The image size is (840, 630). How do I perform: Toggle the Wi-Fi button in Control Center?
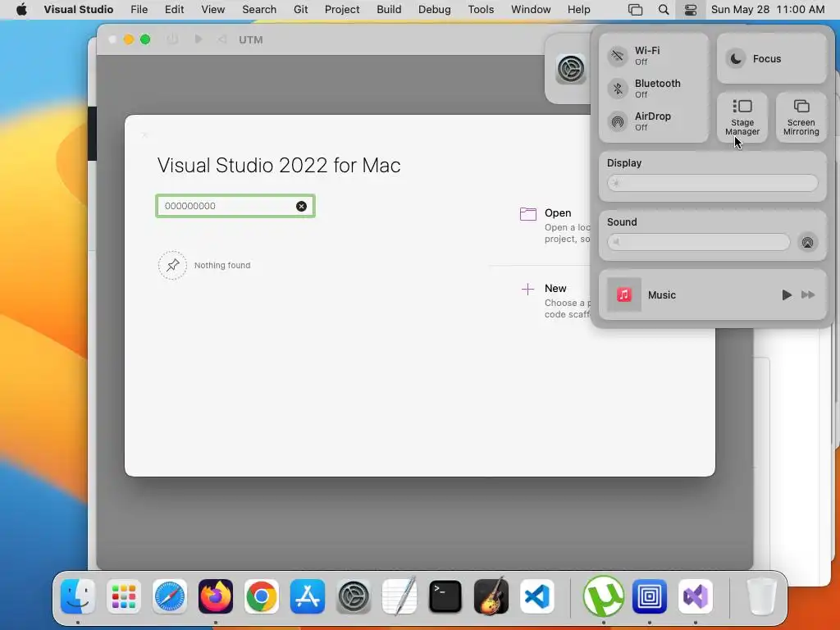pyautogui.click(x=618, y=56)
